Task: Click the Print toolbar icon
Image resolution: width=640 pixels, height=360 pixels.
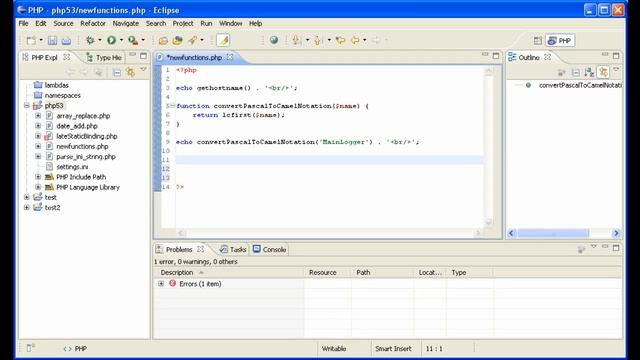Action: 66,40
